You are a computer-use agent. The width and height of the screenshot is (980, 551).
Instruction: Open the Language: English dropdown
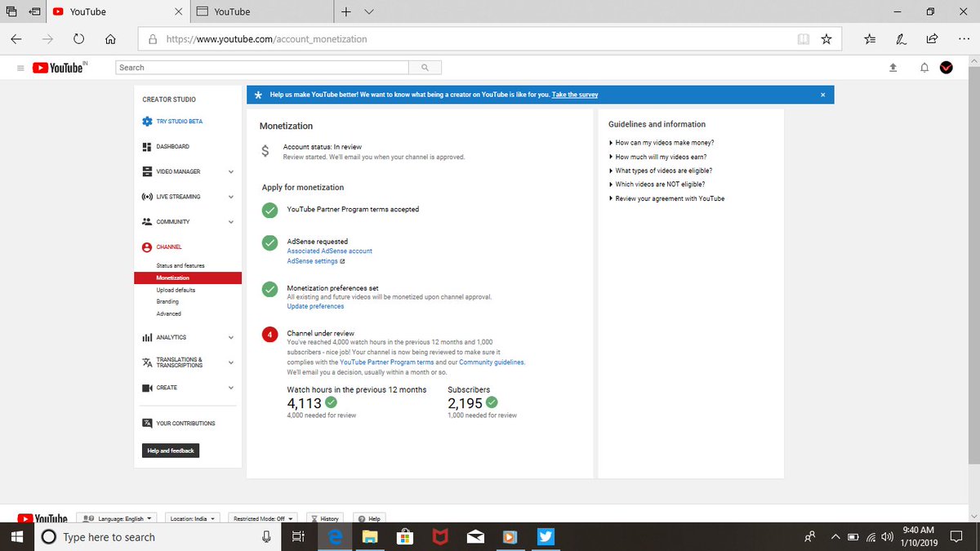click(x=118, y=518)
